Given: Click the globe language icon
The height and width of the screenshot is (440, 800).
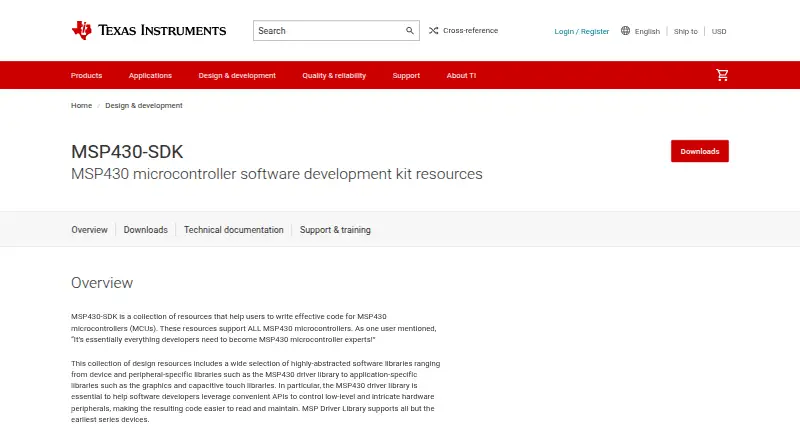Looking at the screenshot, I should [x=625, y=31].
